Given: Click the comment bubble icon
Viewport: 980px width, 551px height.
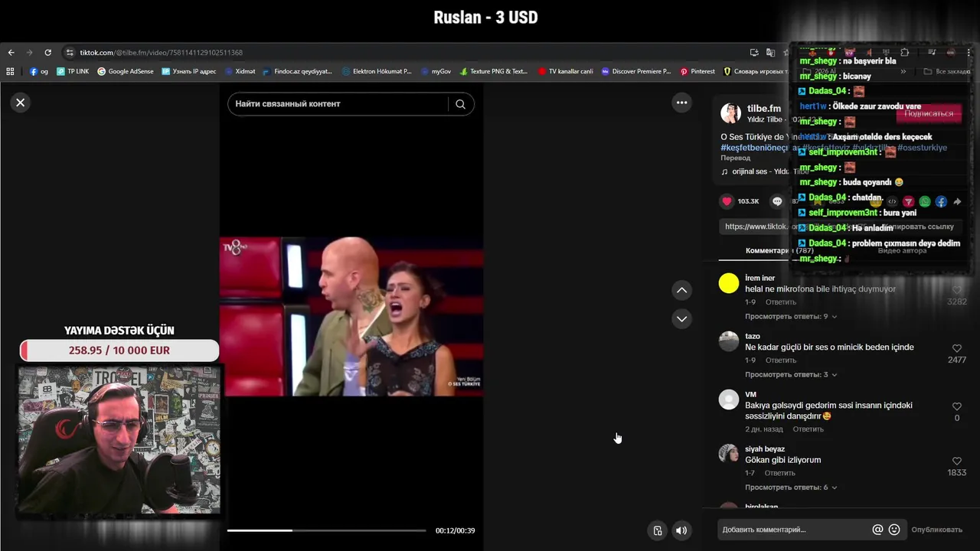Looking at the screenshot, I should click(777, 201).
